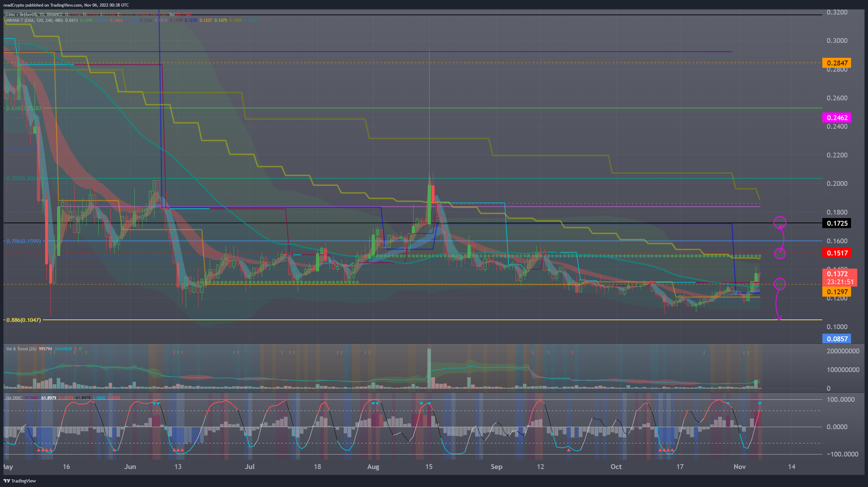
Task: Click the Civic / TetherUS symbol title
Action: click(21, 15)
